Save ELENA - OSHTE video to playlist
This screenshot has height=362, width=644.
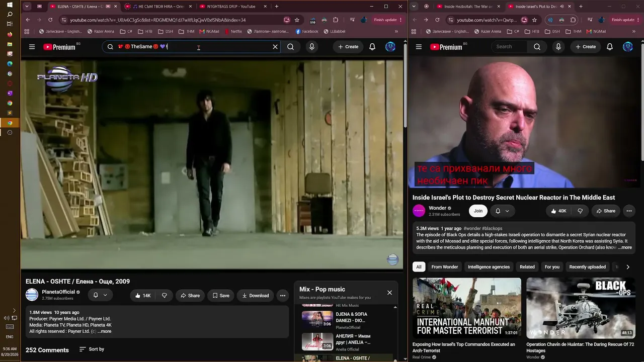tap(221, 296)
